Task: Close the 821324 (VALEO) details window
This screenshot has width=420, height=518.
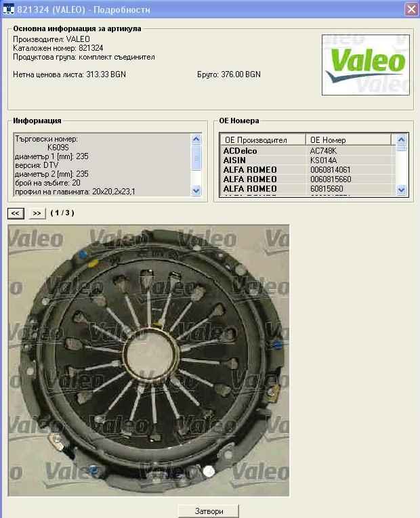Action: click(411, 9)
